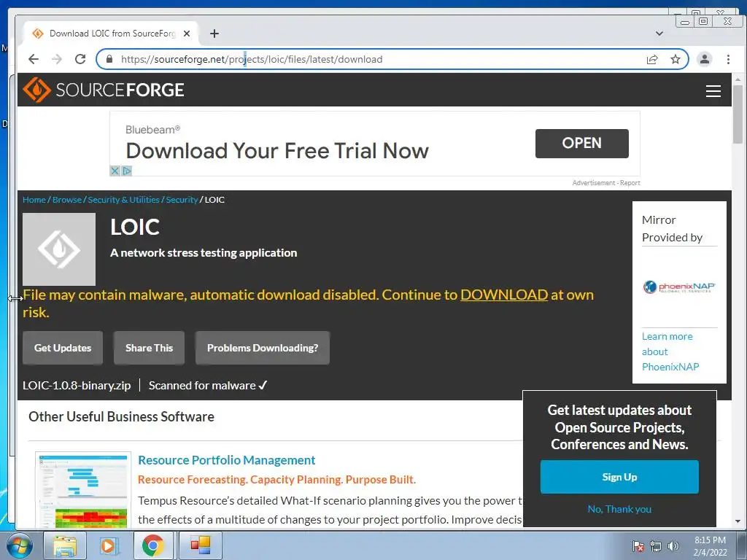
Task: Click the padlock site info icon
Action: click(109, 59)
